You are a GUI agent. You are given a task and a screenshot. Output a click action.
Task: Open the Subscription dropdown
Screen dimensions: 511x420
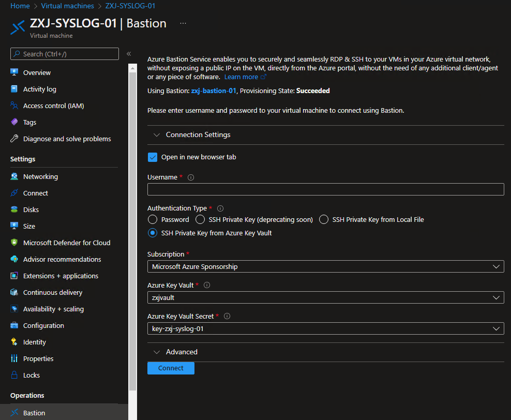[325, 266]
